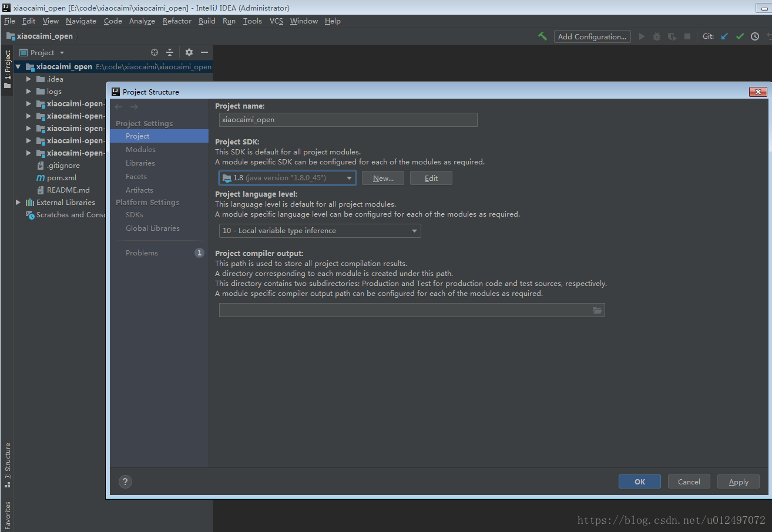The height and width of the screenshot is (532, 772).
Task: Collapse the xiaocaimi_open root node arrow
Action: coord(18,67)
